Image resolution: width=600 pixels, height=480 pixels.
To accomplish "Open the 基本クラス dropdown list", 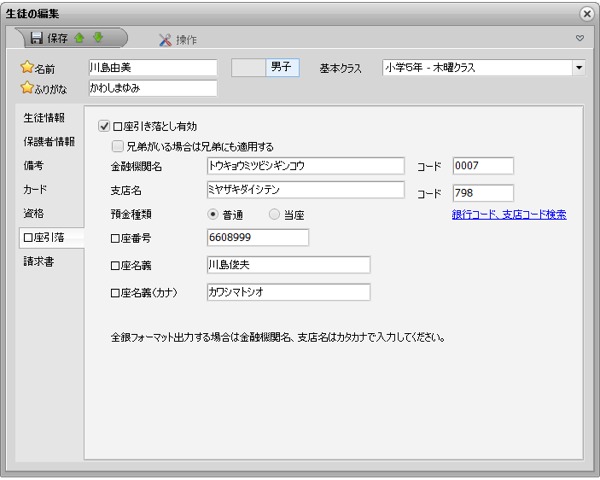I will point(579,68).
